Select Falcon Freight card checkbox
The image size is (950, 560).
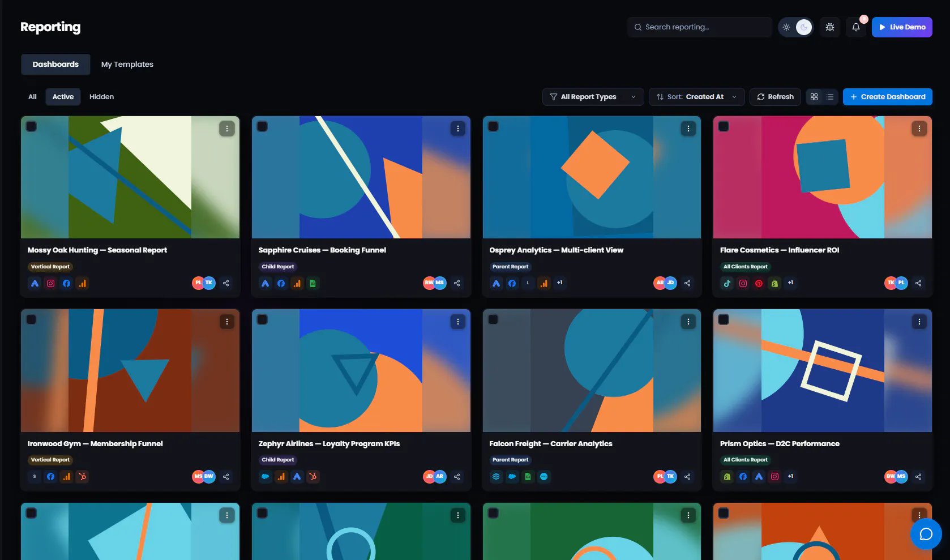pyautogui.click(x=493, y=319)
